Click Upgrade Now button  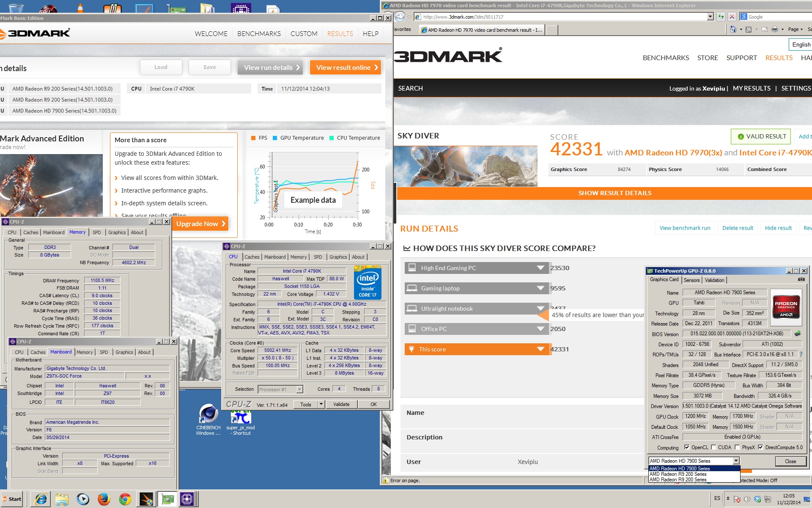(200, 224)
